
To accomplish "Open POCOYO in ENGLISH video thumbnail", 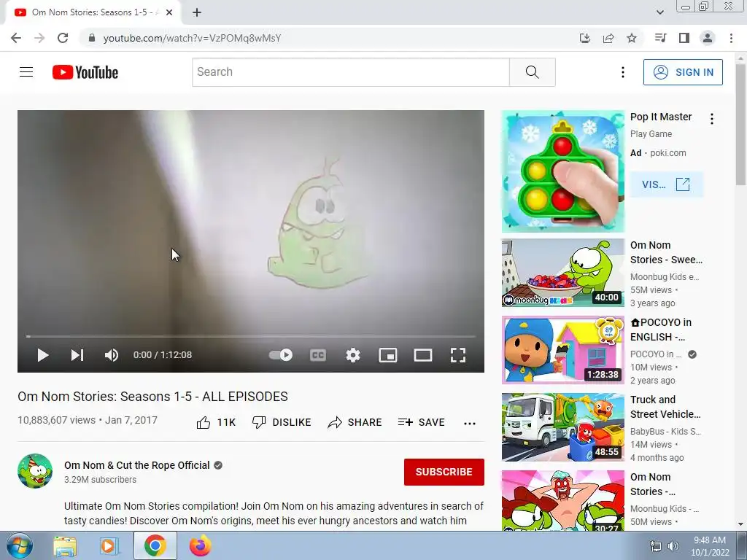I will point(562,350).
